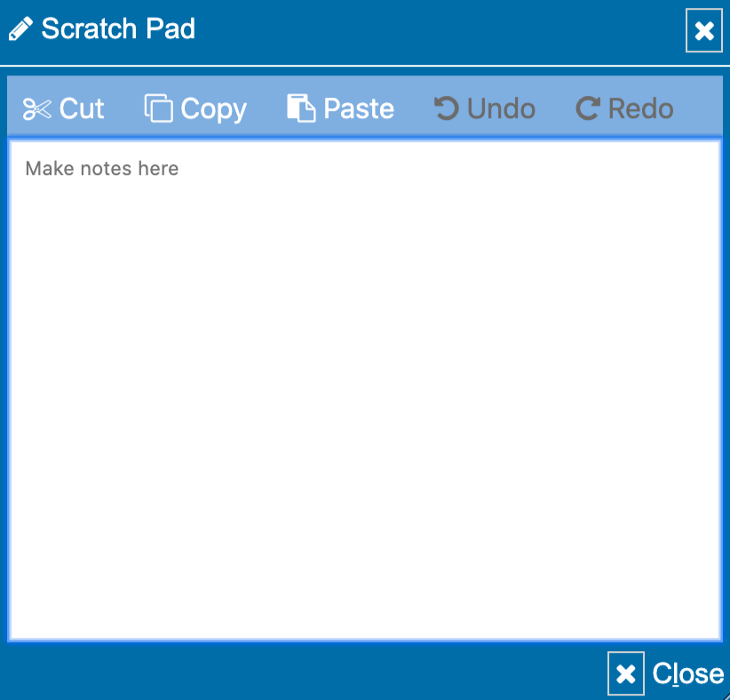Click the Copy label text
The height and width of the screenshot is (700, 730).
coord(213,107)
